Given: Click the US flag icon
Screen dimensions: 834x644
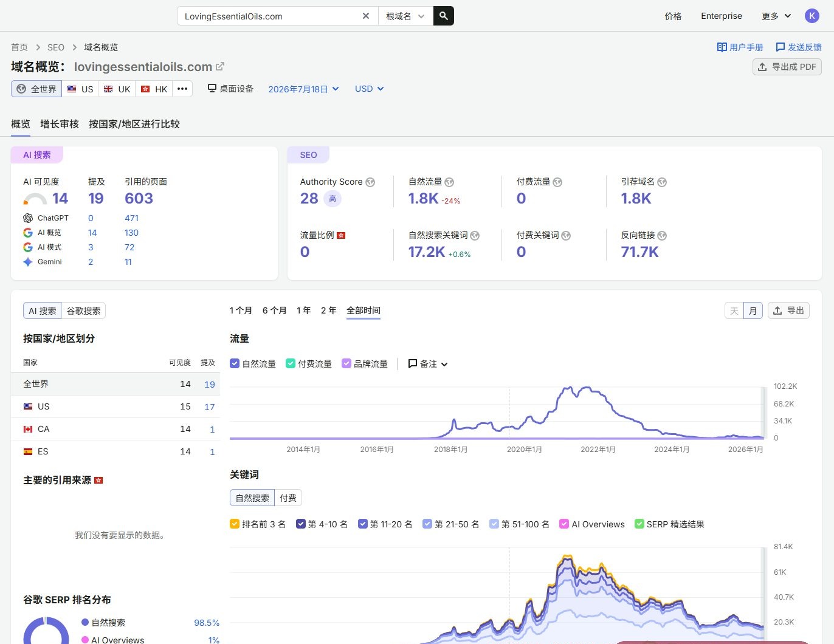Looking at the screenshot, I should (72, 89).
